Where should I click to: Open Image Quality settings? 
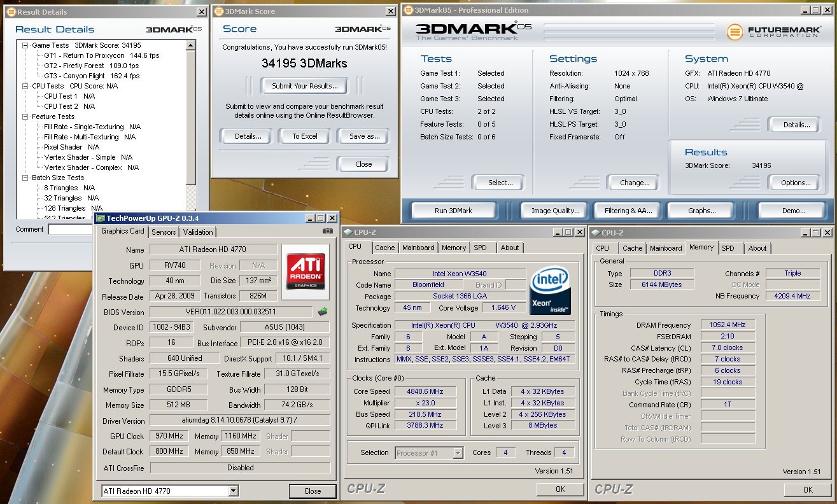point(555,211)
